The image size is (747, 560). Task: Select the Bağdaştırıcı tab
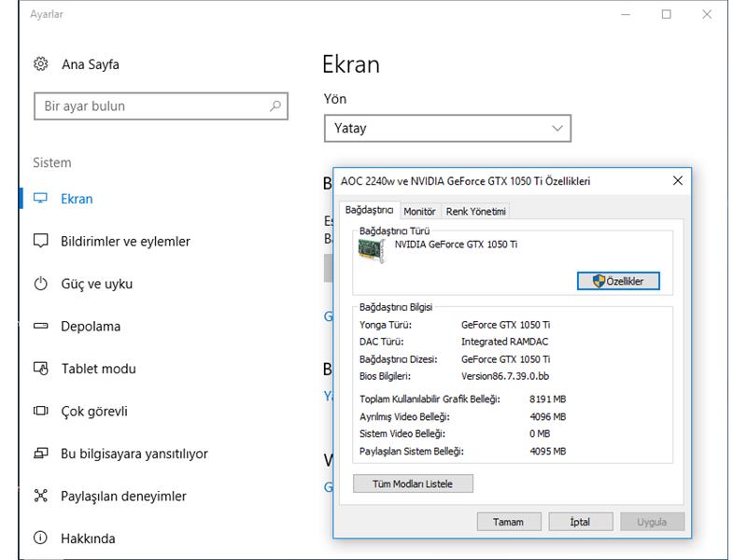pos(369,210)
